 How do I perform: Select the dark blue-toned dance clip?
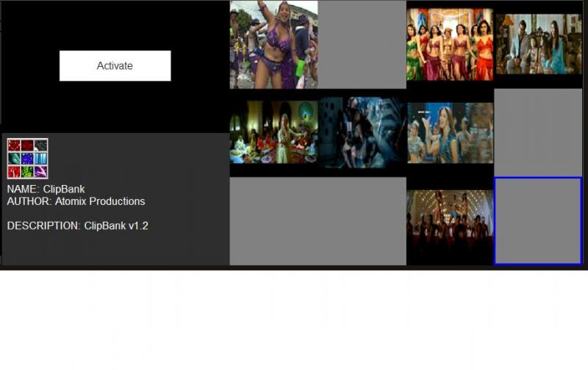pyautogui.click(x=362, y=132)
